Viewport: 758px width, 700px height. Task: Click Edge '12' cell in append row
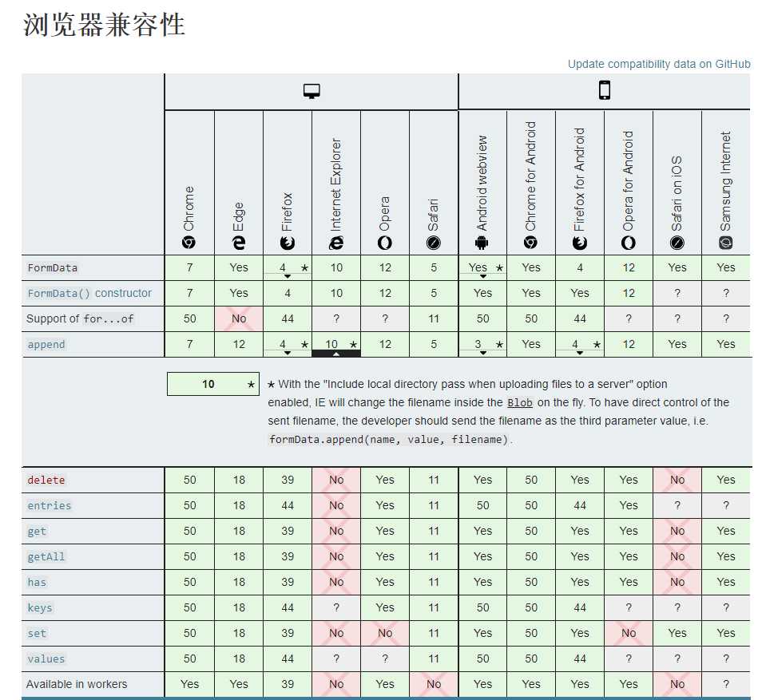tap(239, 345)
